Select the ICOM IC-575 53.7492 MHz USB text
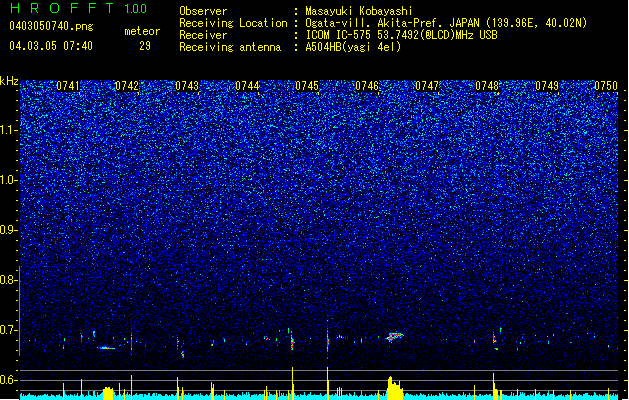 [402, 35]
